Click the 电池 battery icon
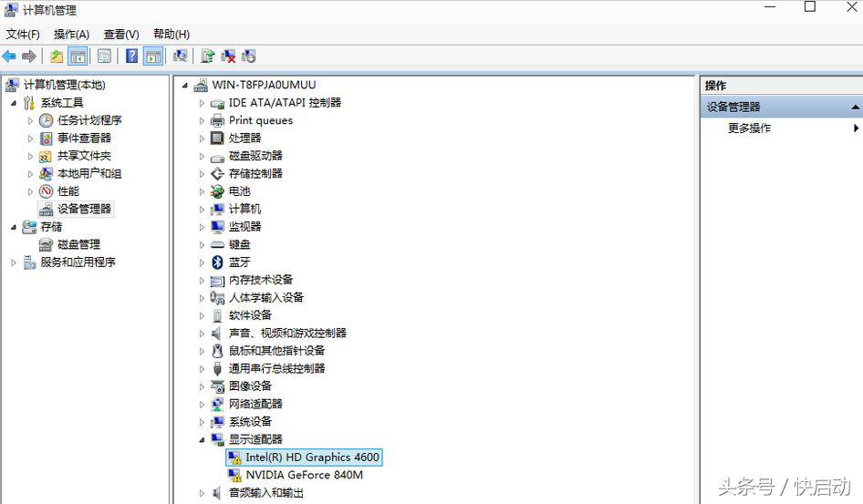This screenshot has width=863, height=504. 217,191
